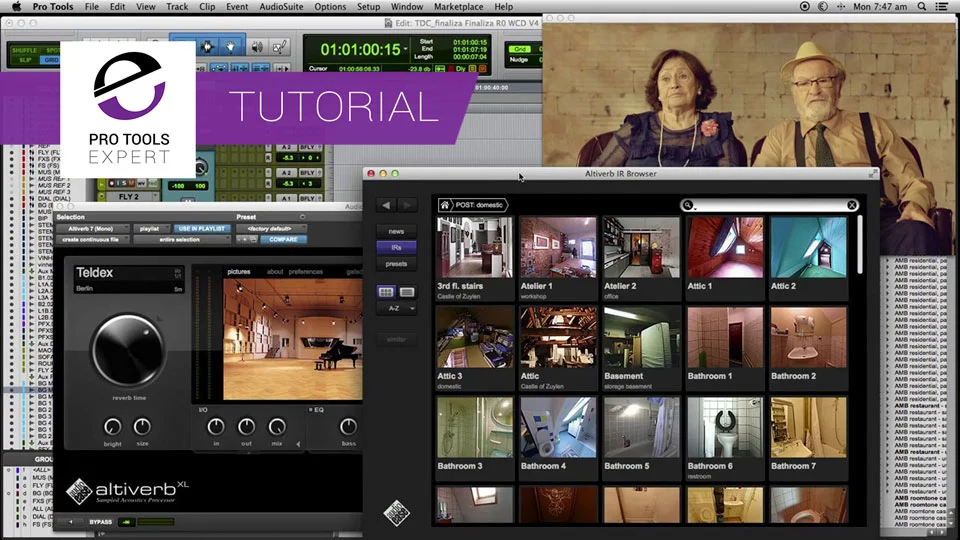Select the Scrubber speaker tool
Image resolution: width=960 pixels, height=540 pixels.
pos(257,47)
